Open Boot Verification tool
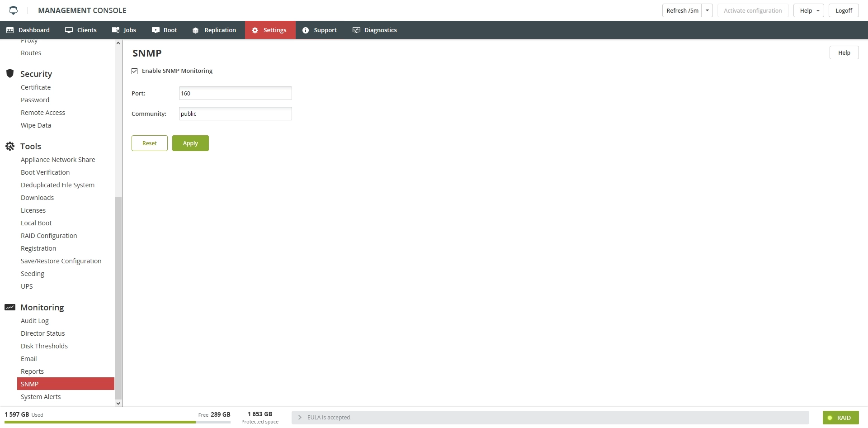 (45, 172)
